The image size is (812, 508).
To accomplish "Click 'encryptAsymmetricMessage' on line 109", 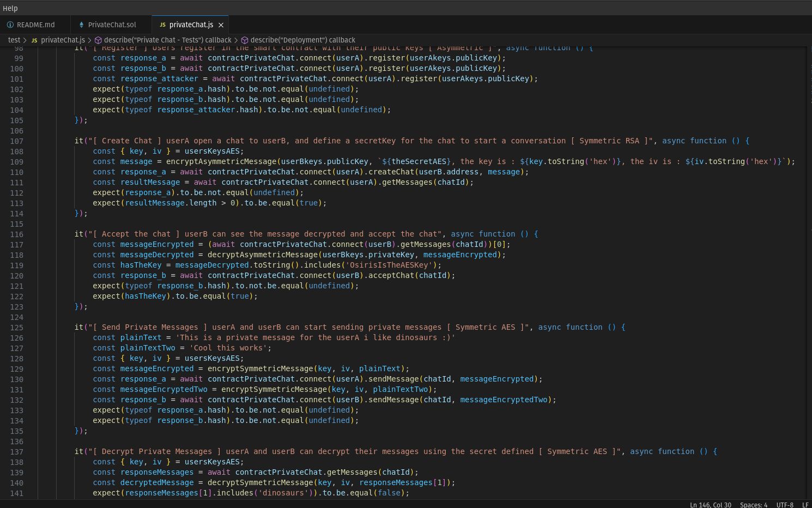I will click(x=221, y=161).
